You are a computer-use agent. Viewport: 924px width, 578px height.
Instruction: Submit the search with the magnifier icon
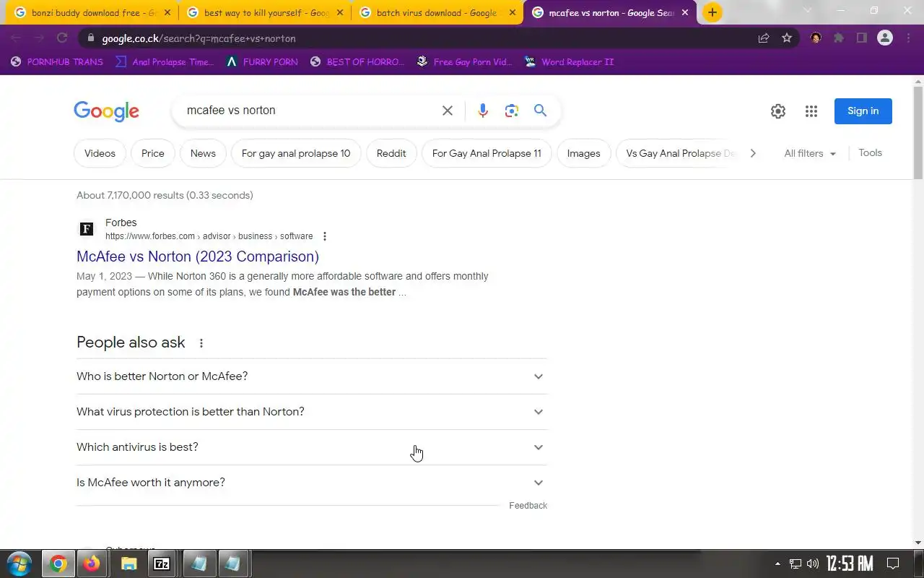pos(540,111)
